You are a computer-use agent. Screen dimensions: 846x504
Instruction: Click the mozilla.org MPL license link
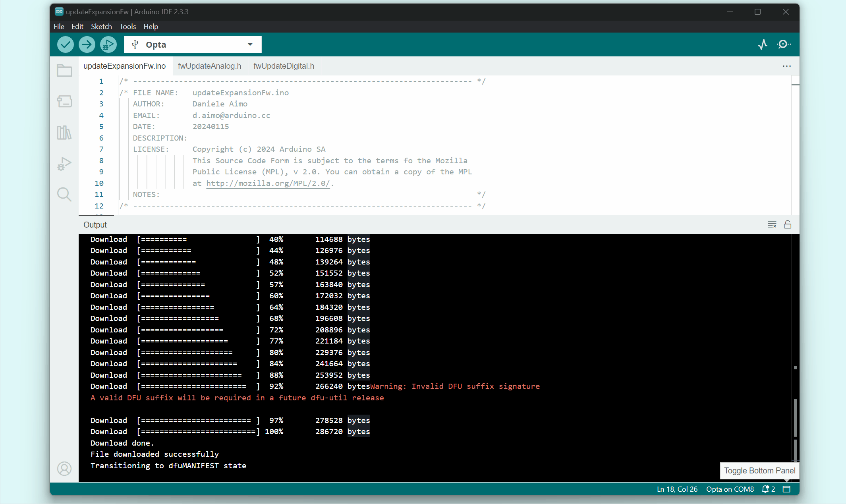(x=268, y=183)
